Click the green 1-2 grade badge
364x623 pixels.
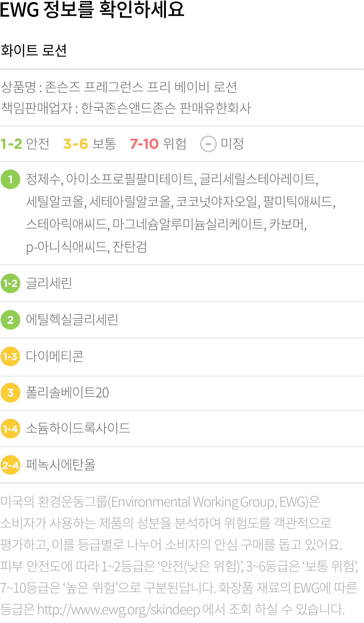11,283
